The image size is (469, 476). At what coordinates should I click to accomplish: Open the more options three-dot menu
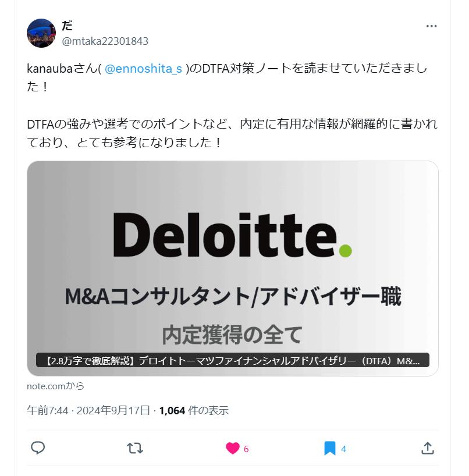431,26
